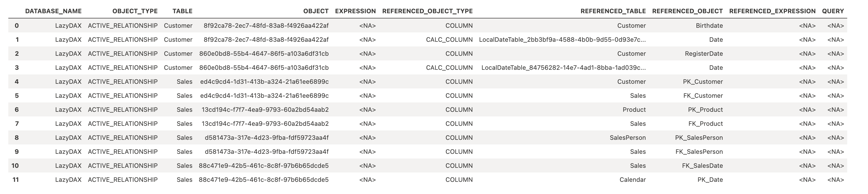The width and height of the screenshot is (868, 194).
Task: Click the QUERY column header
Action: click(x=833, y=11)
